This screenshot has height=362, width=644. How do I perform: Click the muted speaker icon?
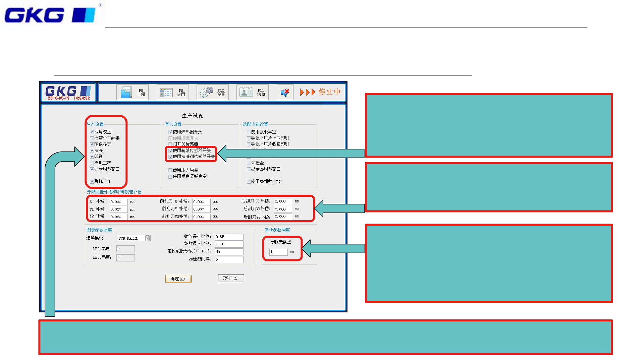pyautogui.click(x=285, y=93)
